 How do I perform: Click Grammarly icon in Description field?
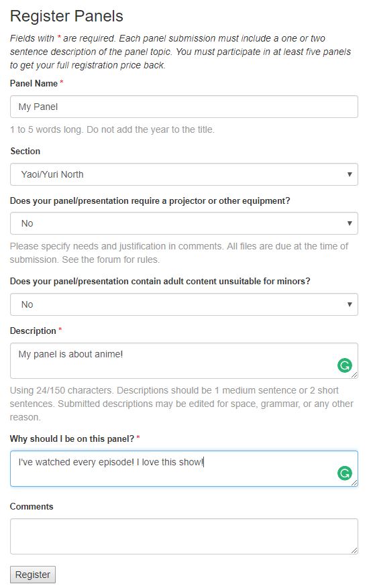pos(344,365)
